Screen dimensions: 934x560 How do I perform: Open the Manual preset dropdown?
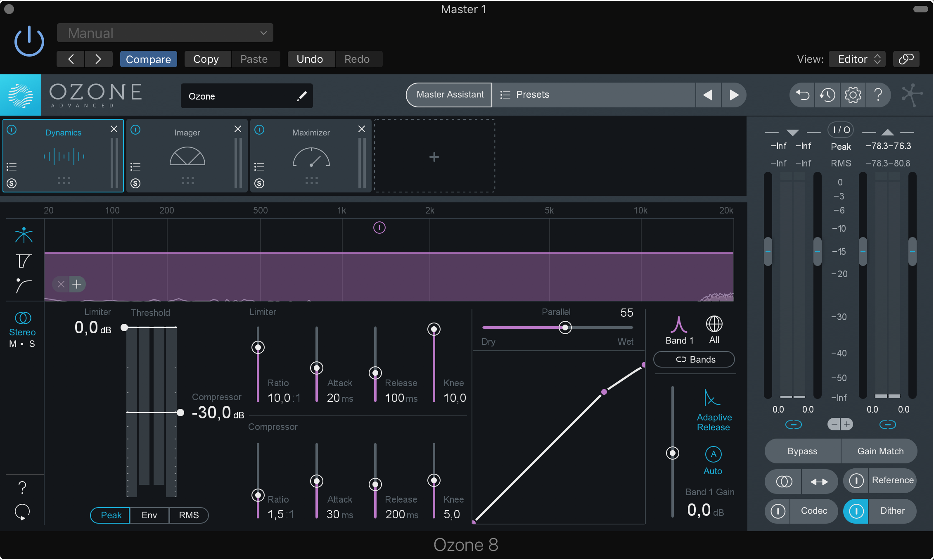click(x=165, y=33)
